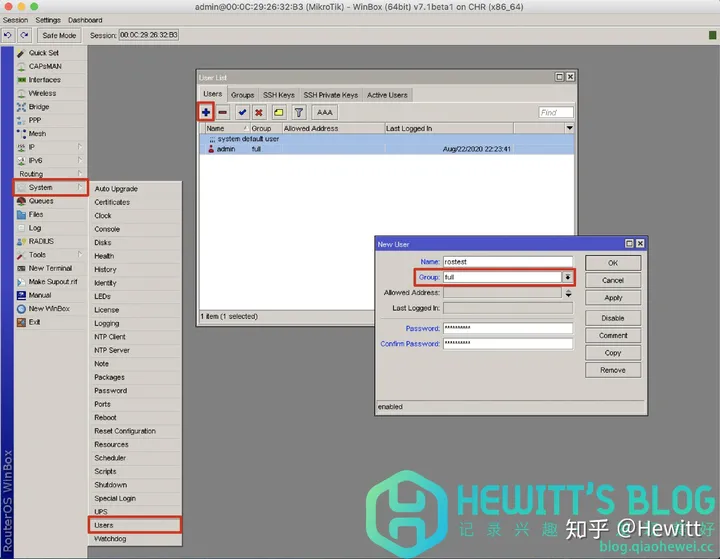Image resolution: width=720 pixels, height=559 pixels.
Task: Switch to Active Users tab
Action: click(387, 95)
